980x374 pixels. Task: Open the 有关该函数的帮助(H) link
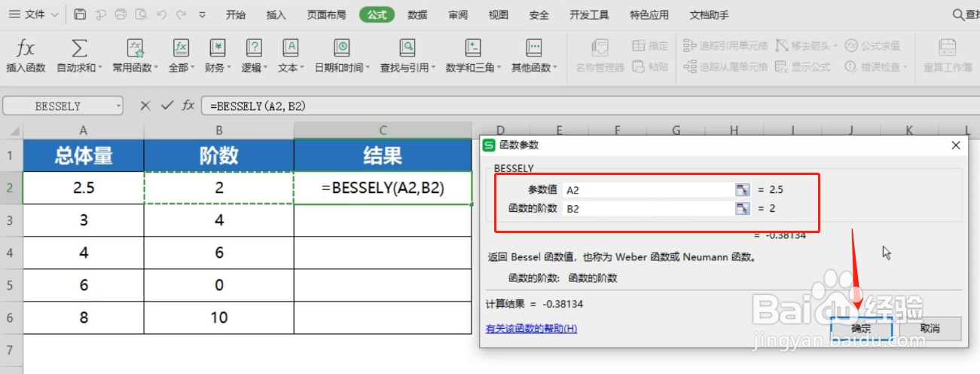click(x=532, y=329)
